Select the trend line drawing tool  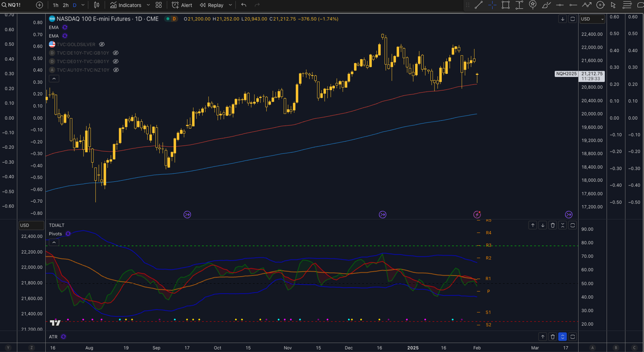(x=478, y=5)
